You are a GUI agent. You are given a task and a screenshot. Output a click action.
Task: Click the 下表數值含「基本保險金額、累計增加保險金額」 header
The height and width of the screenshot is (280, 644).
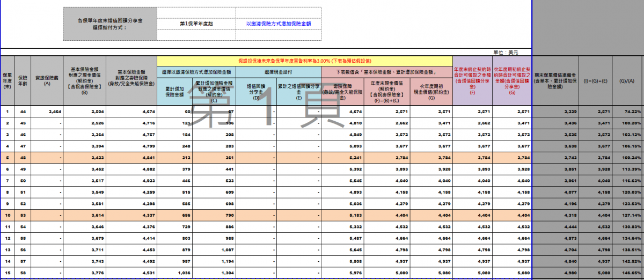[387, 72]
